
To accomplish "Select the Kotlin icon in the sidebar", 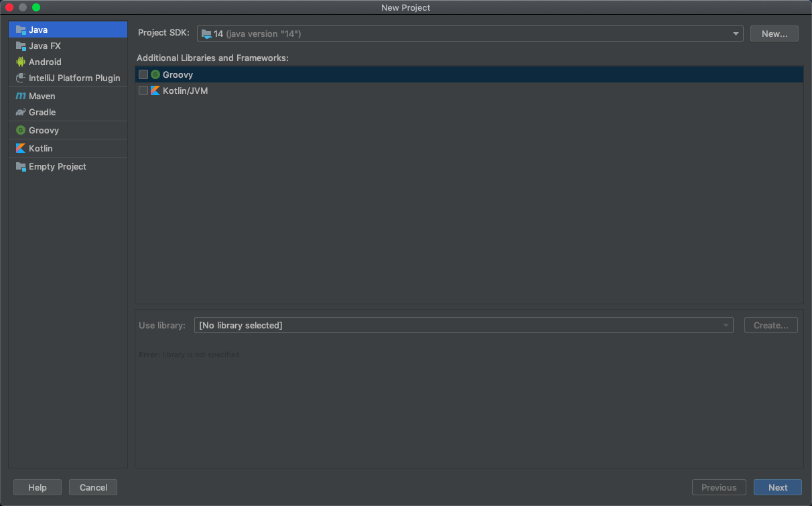I will [x=21, y=147].
